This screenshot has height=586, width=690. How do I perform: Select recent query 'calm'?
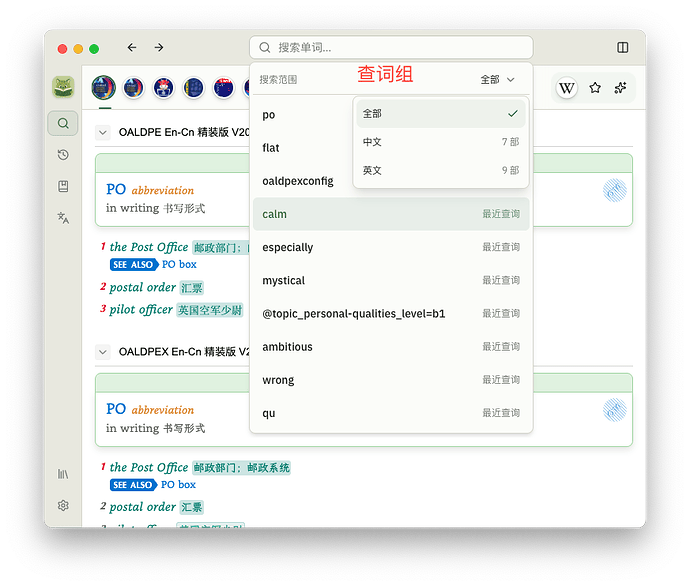(x=391, y=214)
